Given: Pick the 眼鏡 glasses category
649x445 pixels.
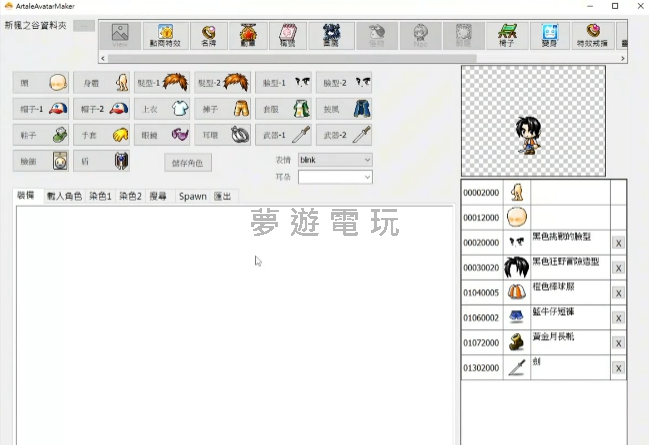Looking at the screenshot, I should [163, 134].
